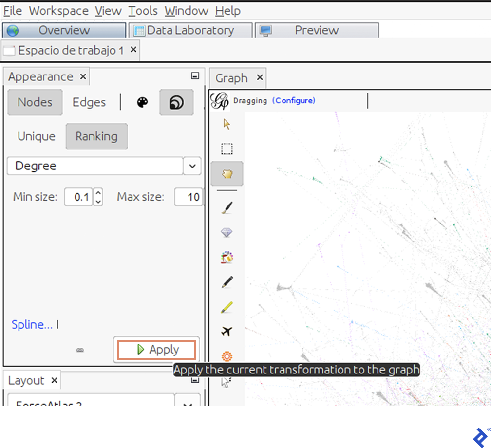
Task: Toggle the Edges button in Appearance
Action: tap(89, 102)
